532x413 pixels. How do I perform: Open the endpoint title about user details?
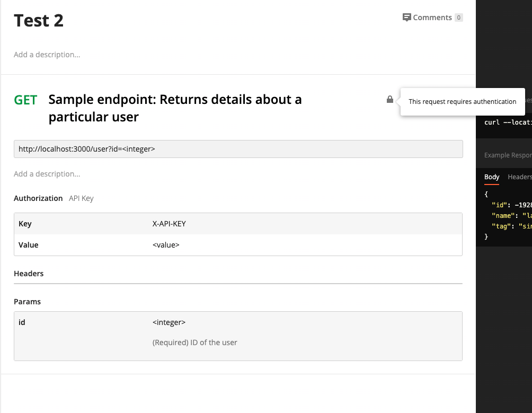175,108
